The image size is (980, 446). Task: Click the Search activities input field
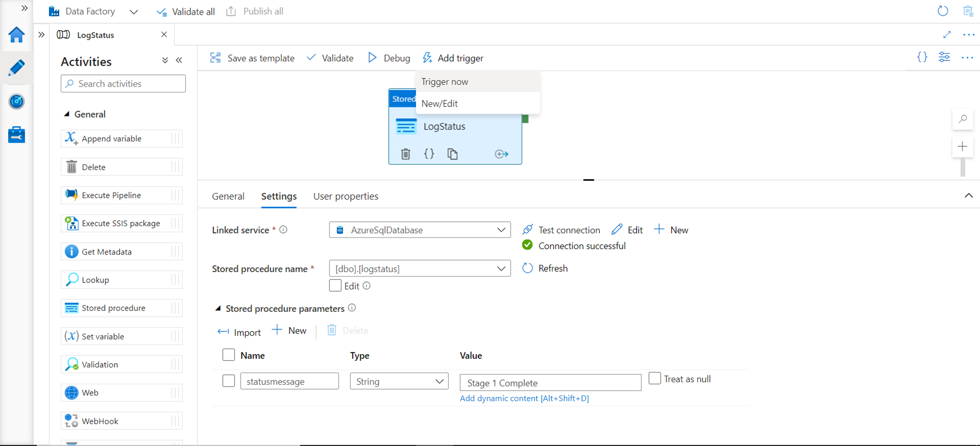(123, 84)
